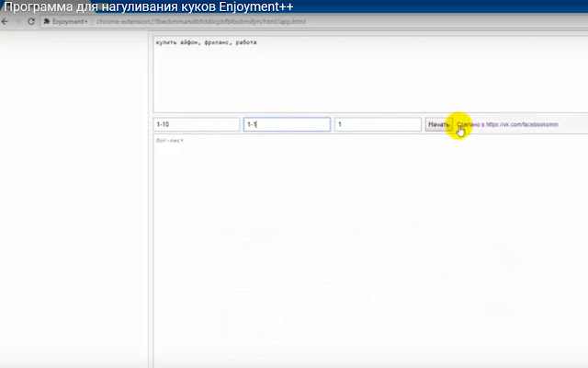Click the browser back arrow
Screen dimensions: 588x368
click(x=5, y=21)
